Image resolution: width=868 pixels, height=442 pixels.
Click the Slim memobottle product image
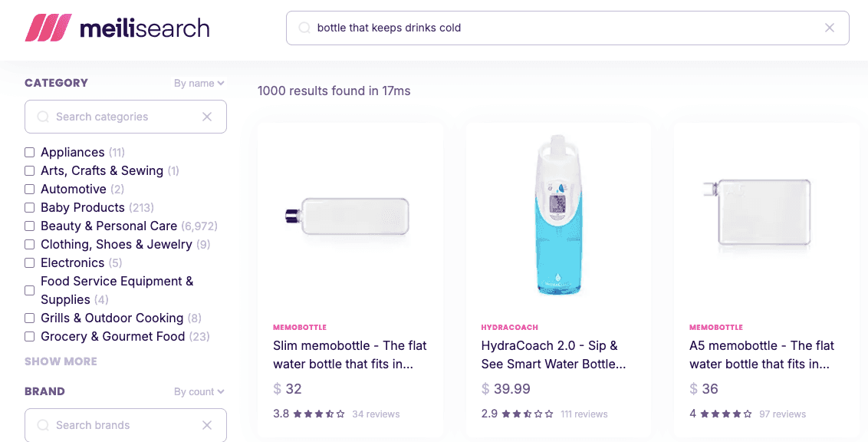pyautogui.click(x=350, y=216)
